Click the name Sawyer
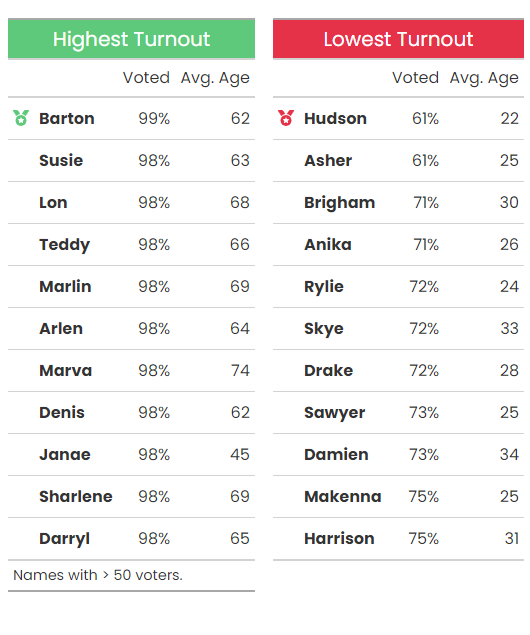The width and height of the screenshot is (530, 635). [x=334, y=413]
